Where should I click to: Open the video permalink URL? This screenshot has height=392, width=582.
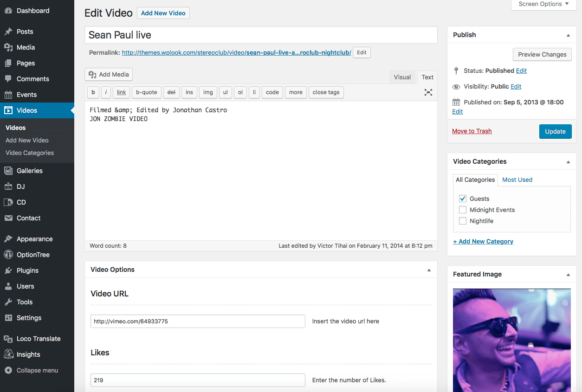(236, 53)
